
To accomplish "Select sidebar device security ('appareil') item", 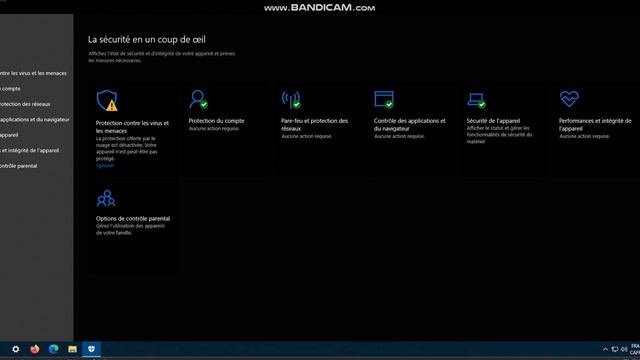I will pyautogui.click(x=9, y=135).
